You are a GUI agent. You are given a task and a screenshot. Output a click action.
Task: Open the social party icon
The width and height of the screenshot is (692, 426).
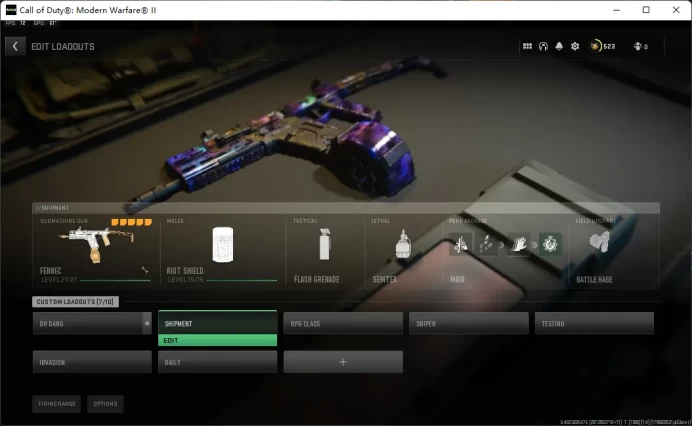[640, 46]
